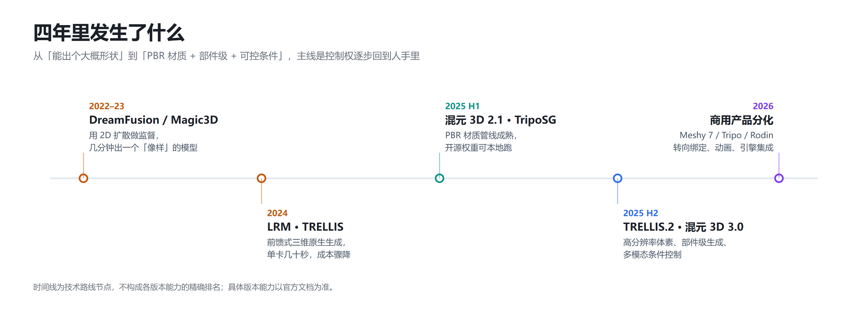The width and height of the screenshot is (868, 312).
Task: Click the main title 四年里发生了什么
Action: point(109,33)
